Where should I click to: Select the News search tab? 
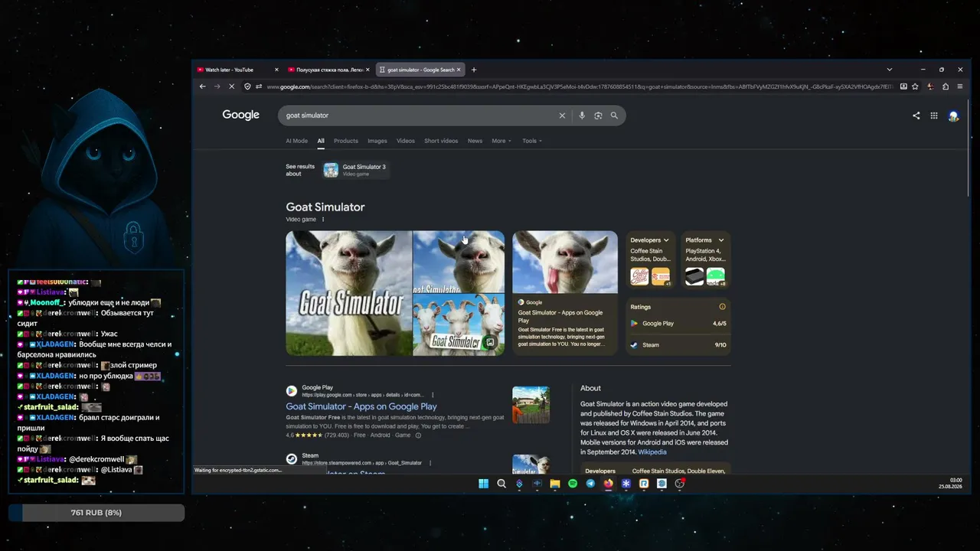(x=475, y=141)
